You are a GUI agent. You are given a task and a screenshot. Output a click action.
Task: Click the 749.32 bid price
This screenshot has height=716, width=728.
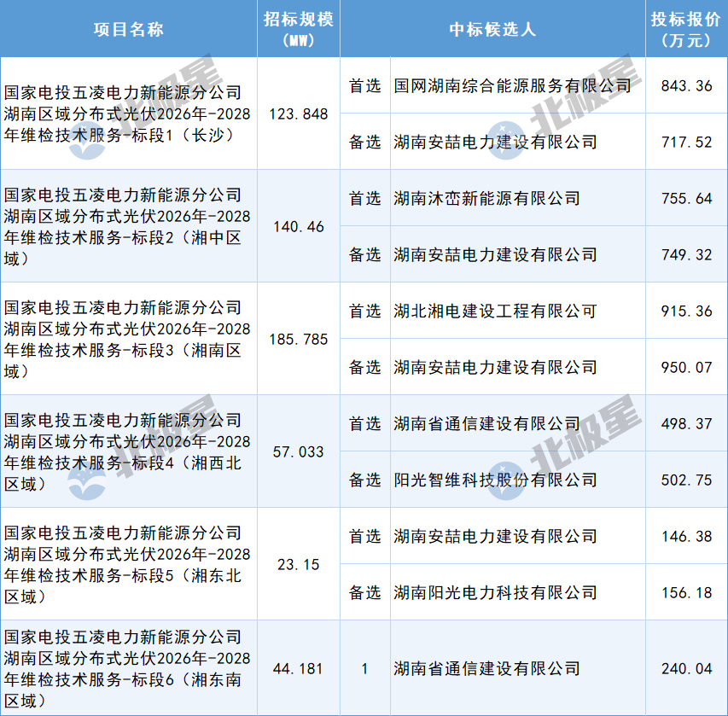tap(687, 254)
